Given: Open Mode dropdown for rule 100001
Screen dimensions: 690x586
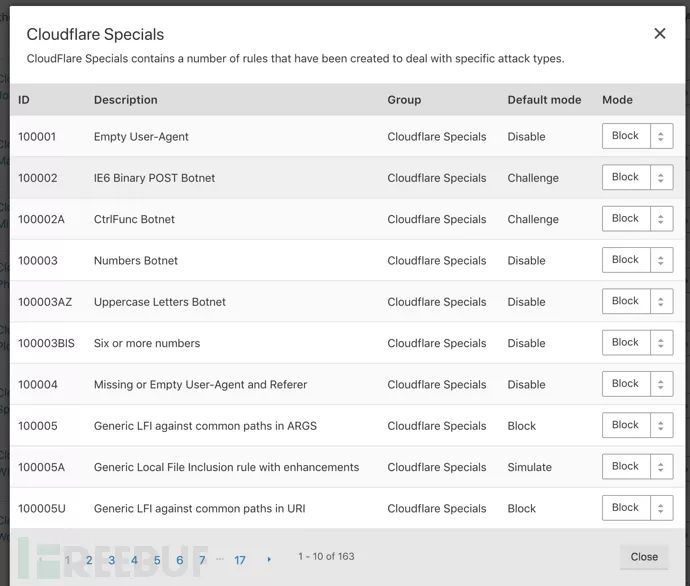Looking at the screenshot, I should (x=637, y=136).
